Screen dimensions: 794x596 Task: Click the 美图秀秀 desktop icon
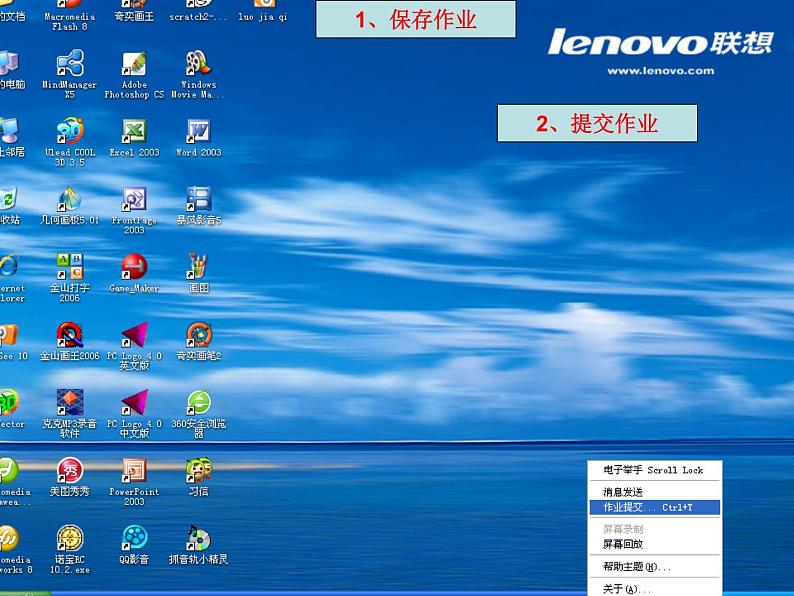coord(70,472)
